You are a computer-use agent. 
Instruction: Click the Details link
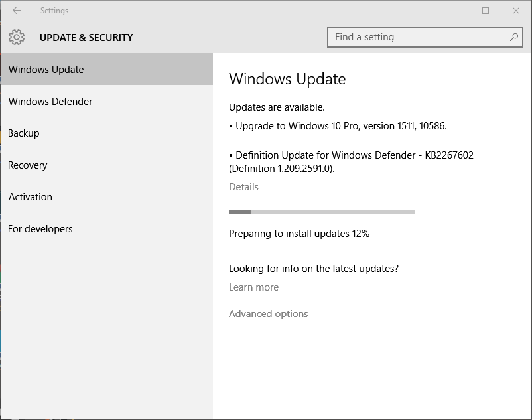click(243, 187)
